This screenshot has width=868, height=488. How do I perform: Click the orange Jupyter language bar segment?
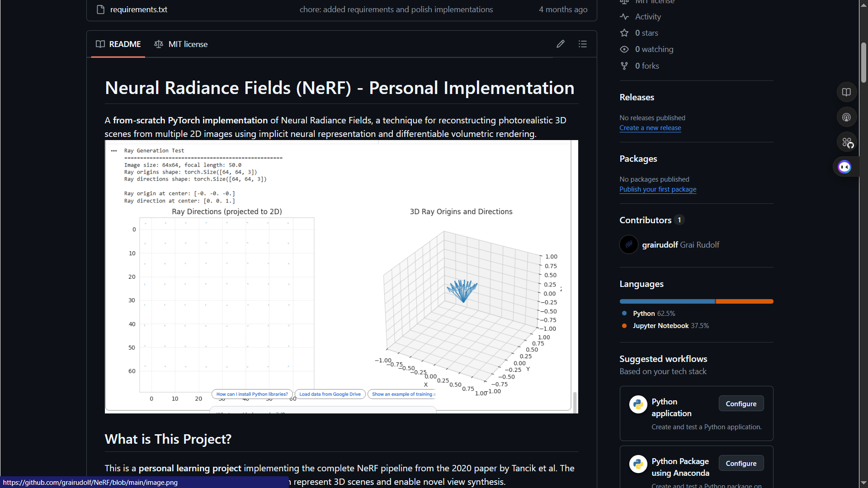click(x=745, y=301)
